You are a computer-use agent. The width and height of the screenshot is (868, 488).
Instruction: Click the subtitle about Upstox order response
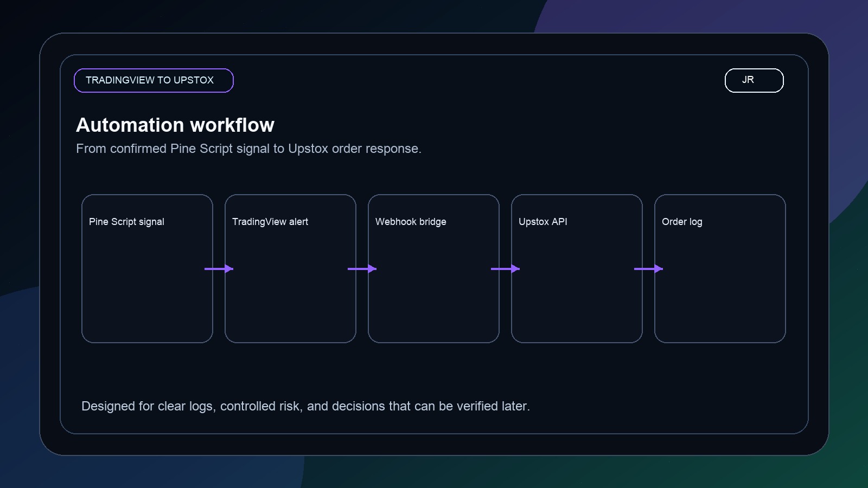[x=249, y=148]
